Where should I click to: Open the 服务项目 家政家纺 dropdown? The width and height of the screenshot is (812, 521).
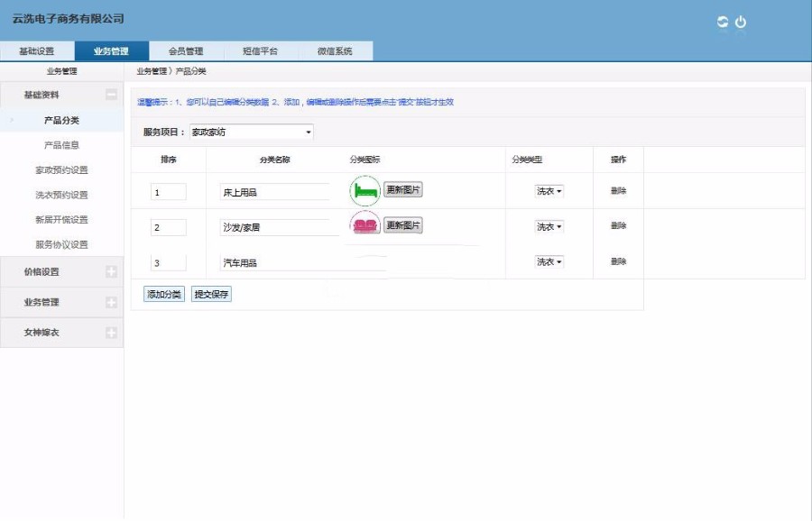[252, 132]
